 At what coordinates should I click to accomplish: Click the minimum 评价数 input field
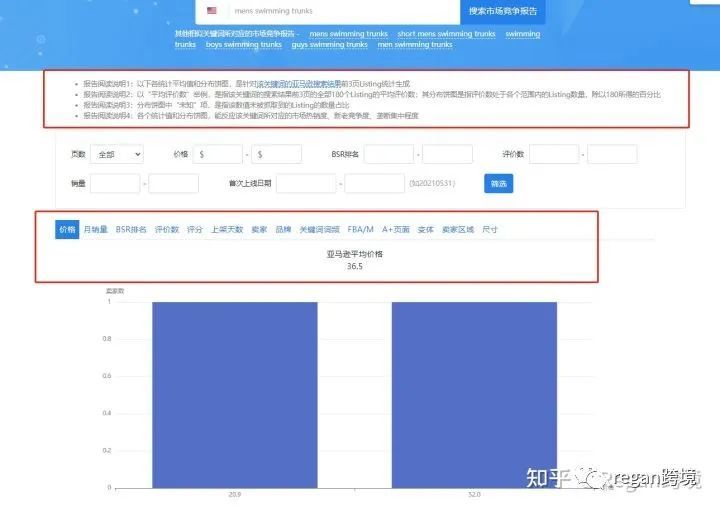click(x=554, y=154)
